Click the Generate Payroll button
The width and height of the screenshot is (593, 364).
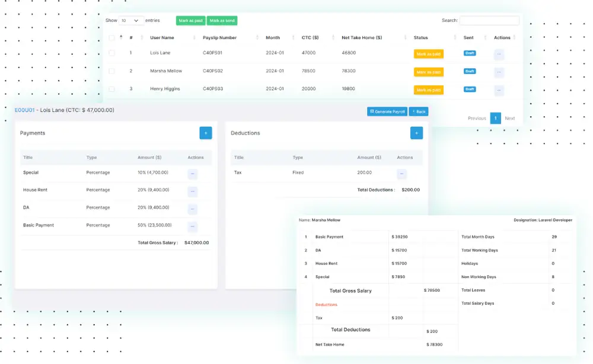pyautogui.click(x=387, y=111)
